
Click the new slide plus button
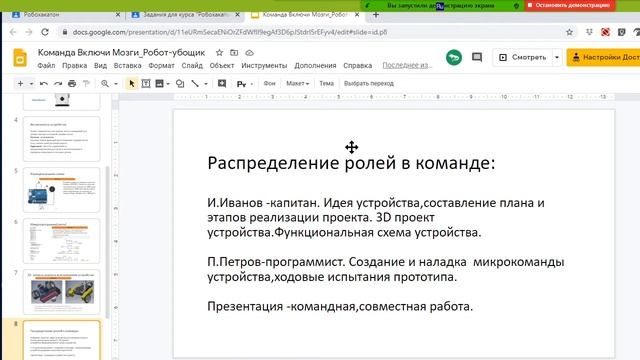(20, 84)
